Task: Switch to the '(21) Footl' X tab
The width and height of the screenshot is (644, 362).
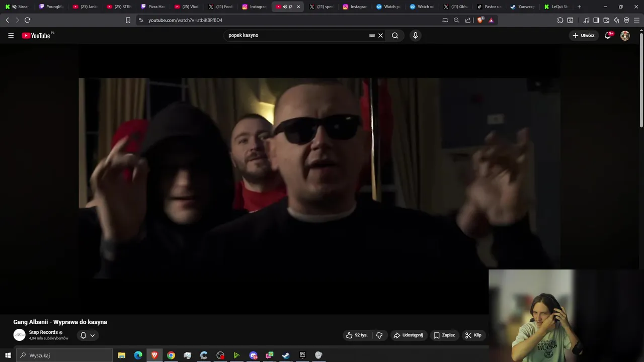Action: coord(221,7)
